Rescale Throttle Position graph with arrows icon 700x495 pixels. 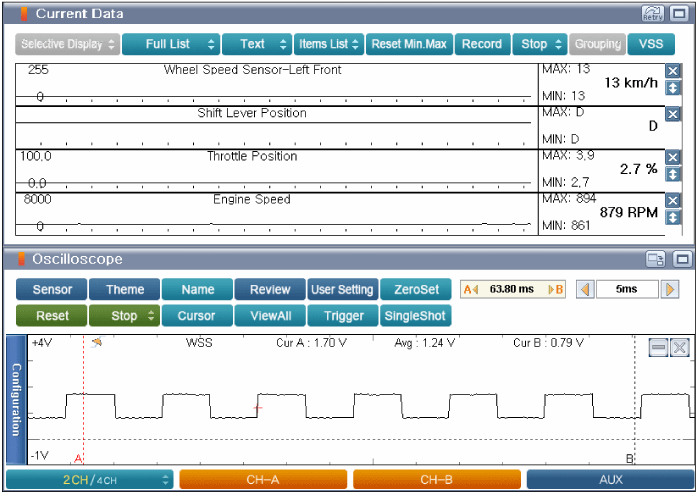[x=673, y=174]
